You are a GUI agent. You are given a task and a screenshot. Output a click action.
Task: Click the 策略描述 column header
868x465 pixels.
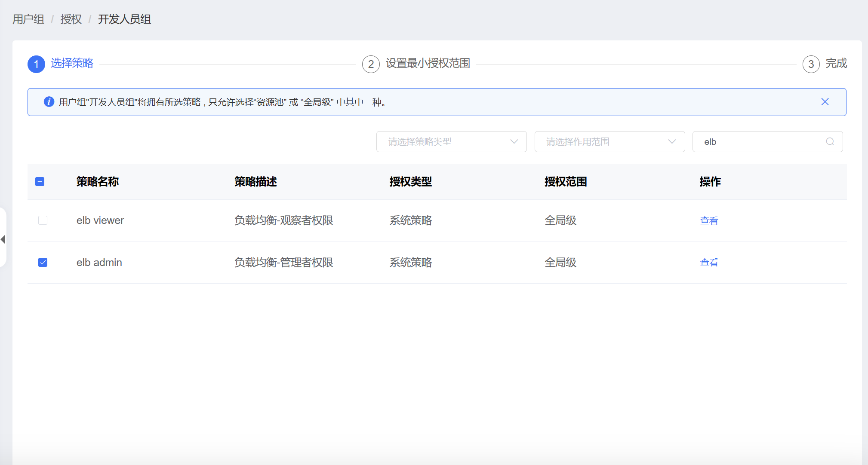[x=255, y=182]
